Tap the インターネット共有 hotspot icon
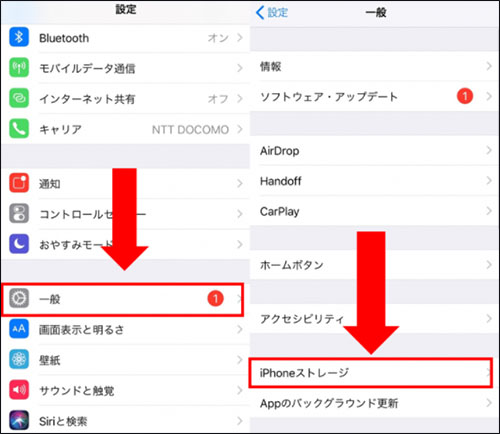Screen dimensions: 500x434 19,98
